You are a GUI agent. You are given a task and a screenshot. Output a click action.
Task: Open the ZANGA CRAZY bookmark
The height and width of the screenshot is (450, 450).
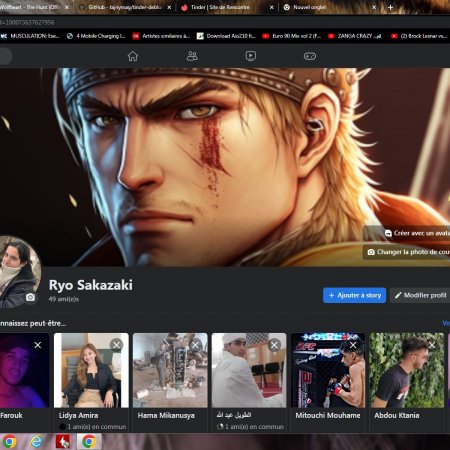[355, 36]
